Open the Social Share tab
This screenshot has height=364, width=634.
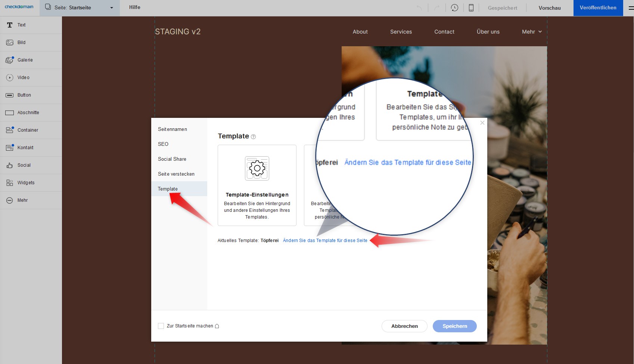click(x=172, y=159)
